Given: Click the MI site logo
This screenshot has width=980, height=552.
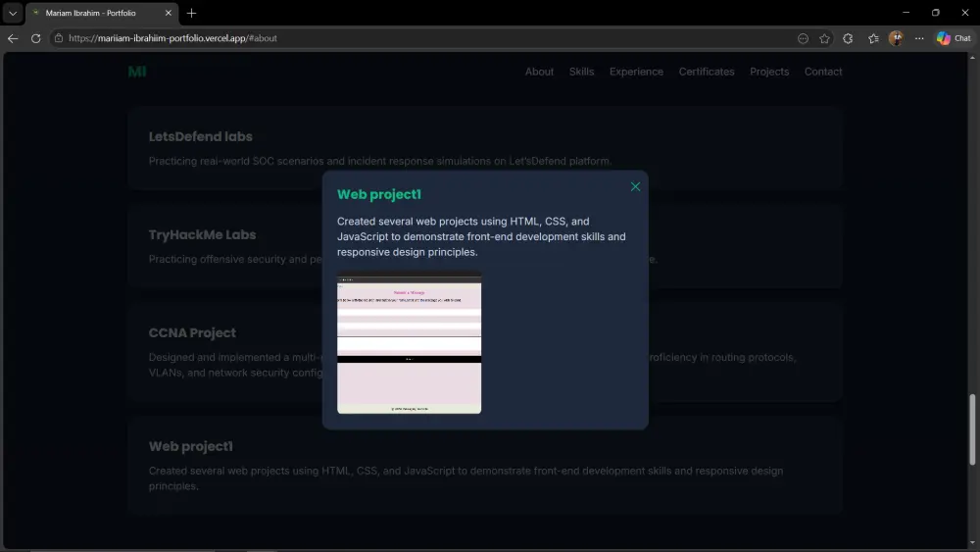Looking at the screenshot, I should 137,72.
